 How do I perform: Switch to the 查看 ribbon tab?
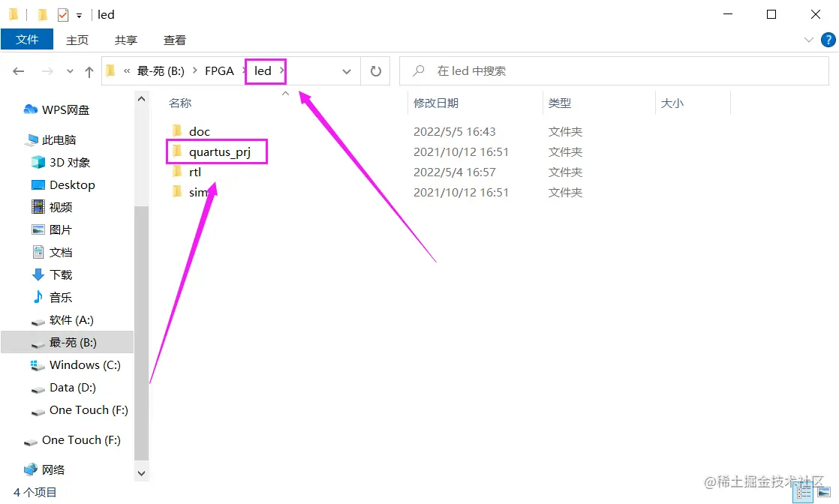[174, 40]
